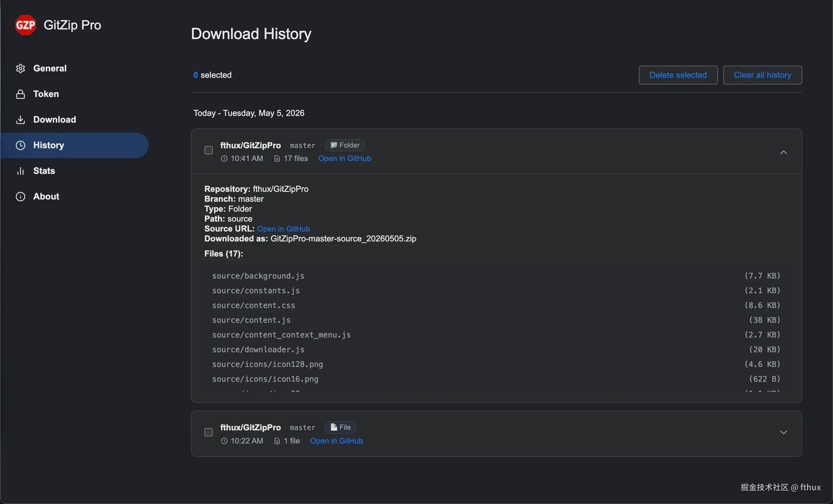Click the Stats bar chart icon
833x504 pixels.
[x=21, y=171]
